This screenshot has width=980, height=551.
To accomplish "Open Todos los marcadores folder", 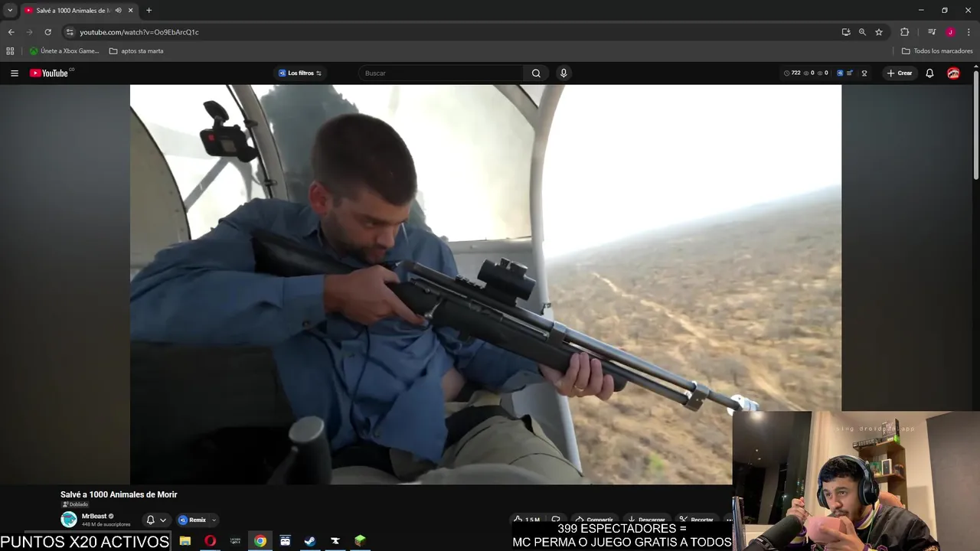I will [937, 51].
